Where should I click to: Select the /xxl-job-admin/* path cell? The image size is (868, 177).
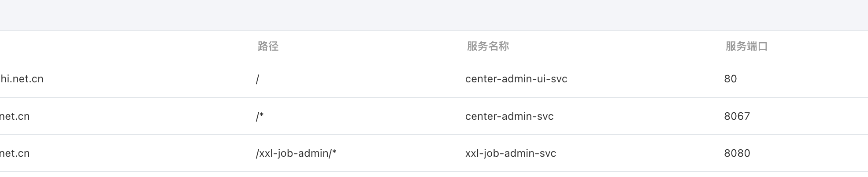tap(296, 153)
